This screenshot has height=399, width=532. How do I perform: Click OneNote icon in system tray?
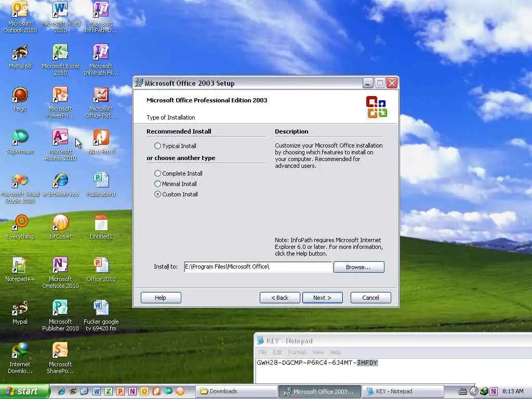(494, 391)
